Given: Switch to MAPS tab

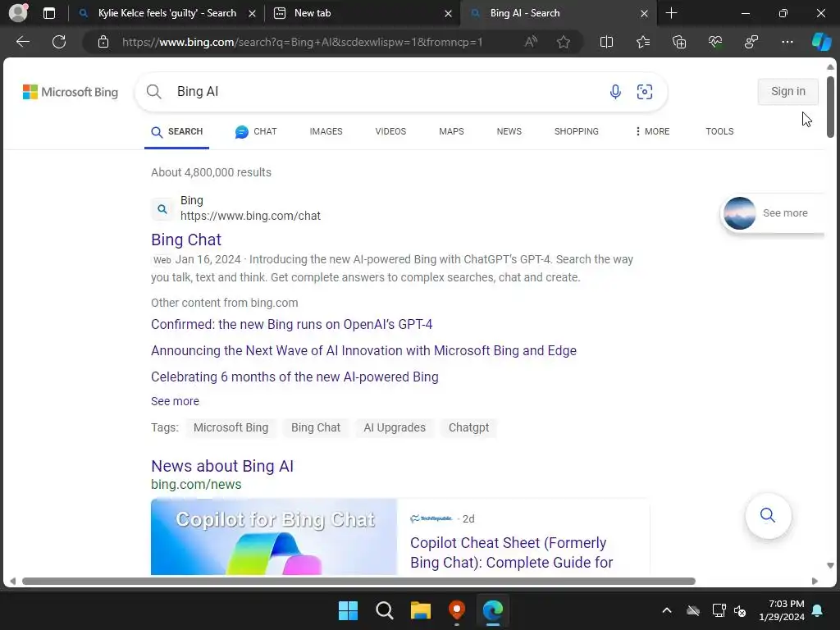Looking at the screenshot, I should (x=451, y=131).
